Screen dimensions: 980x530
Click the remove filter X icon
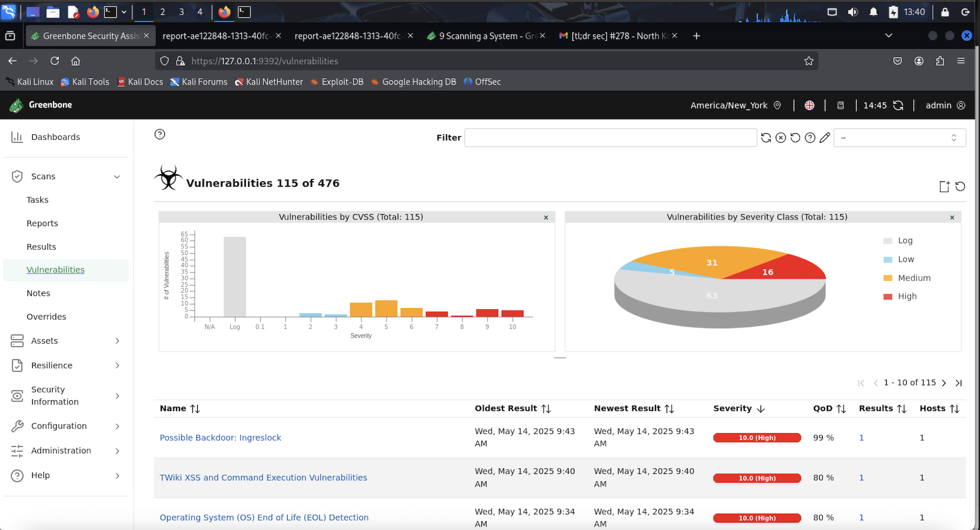(x=781, y=138)
